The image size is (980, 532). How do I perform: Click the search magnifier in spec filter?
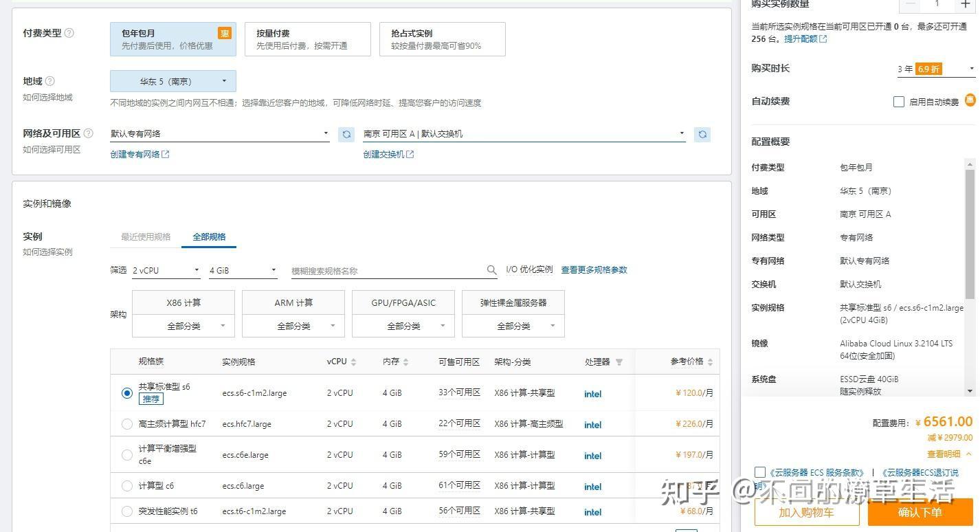[491, 270]
